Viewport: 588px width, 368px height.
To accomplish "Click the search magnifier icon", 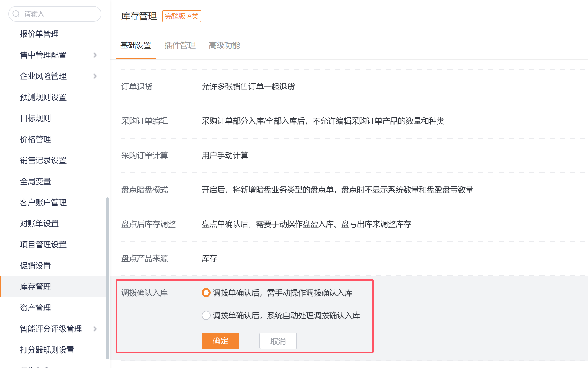I will pyautogui.click(x=16, y=14).
